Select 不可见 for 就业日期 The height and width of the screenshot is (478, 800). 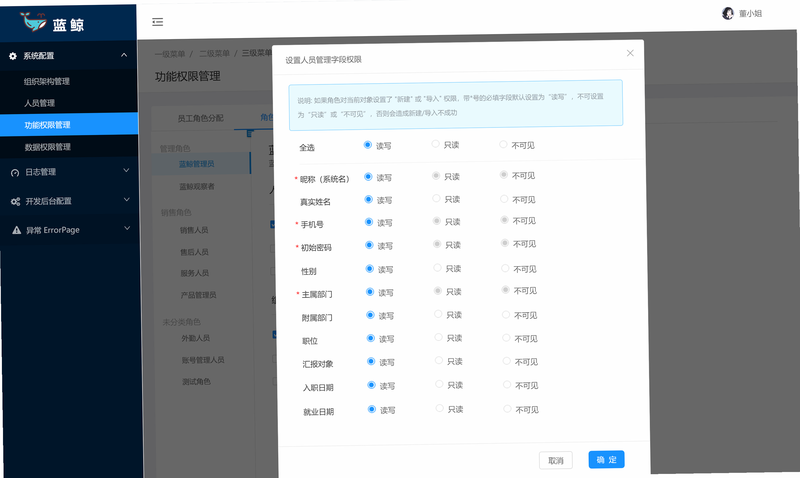507,409
